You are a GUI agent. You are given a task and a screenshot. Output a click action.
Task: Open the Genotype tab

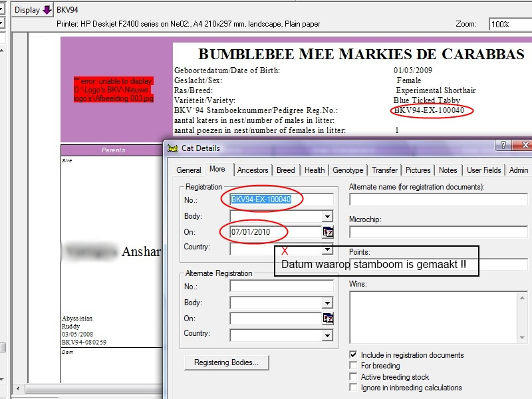pyautogui.click(x=348, y=170)
